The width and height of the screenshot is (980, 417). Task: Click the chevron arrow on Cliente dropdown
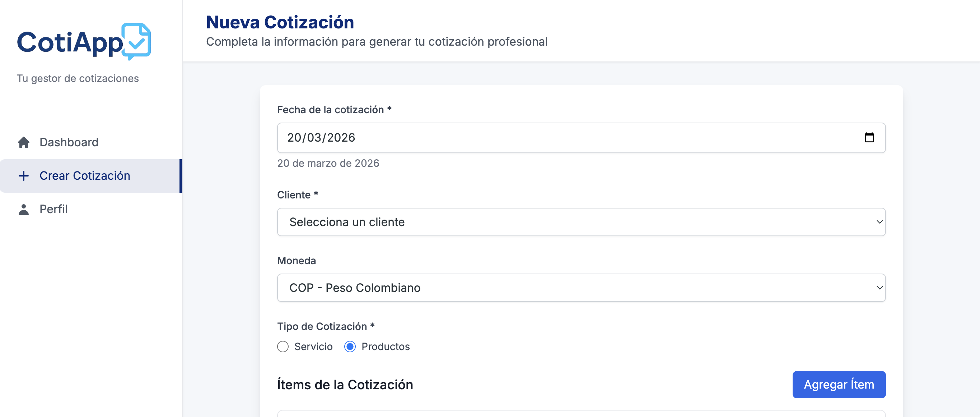tap(879, 222)
